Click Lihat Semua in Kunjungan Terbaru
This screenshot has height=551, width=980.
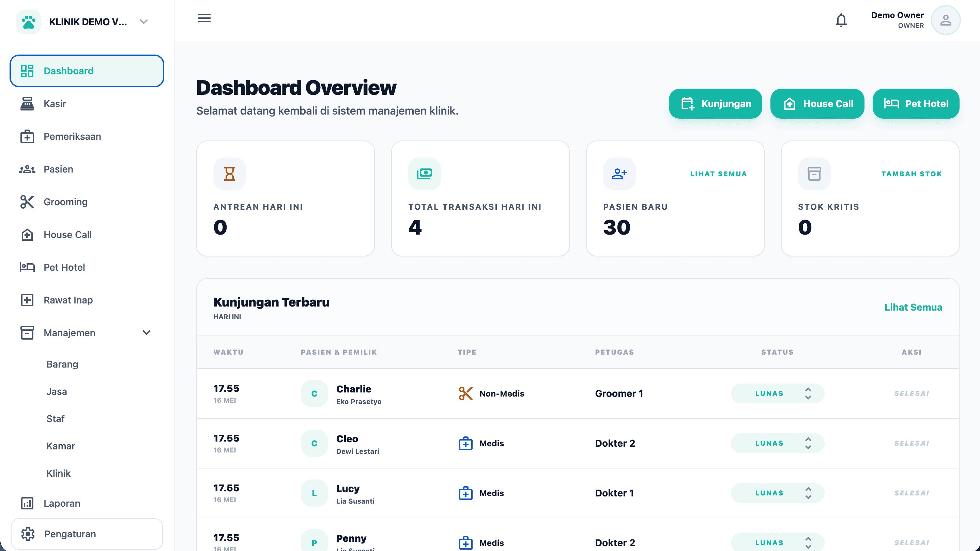tap(913, 307)
